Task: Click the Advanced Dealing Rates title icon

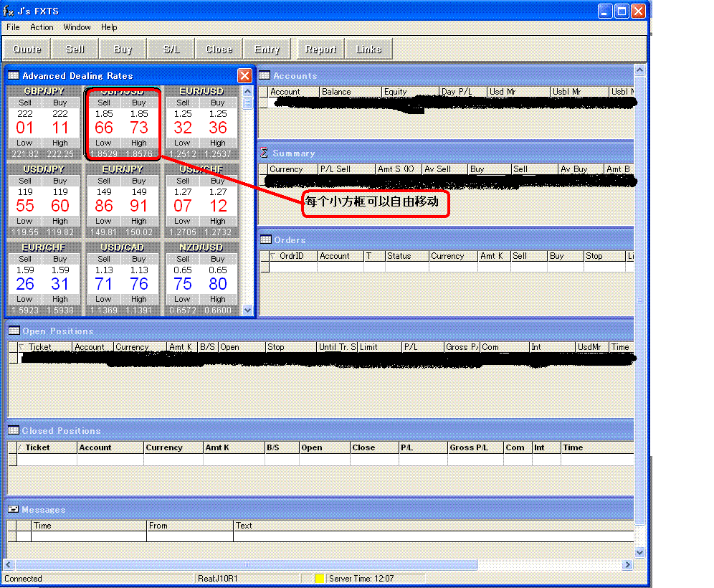Action: (14, 75)
